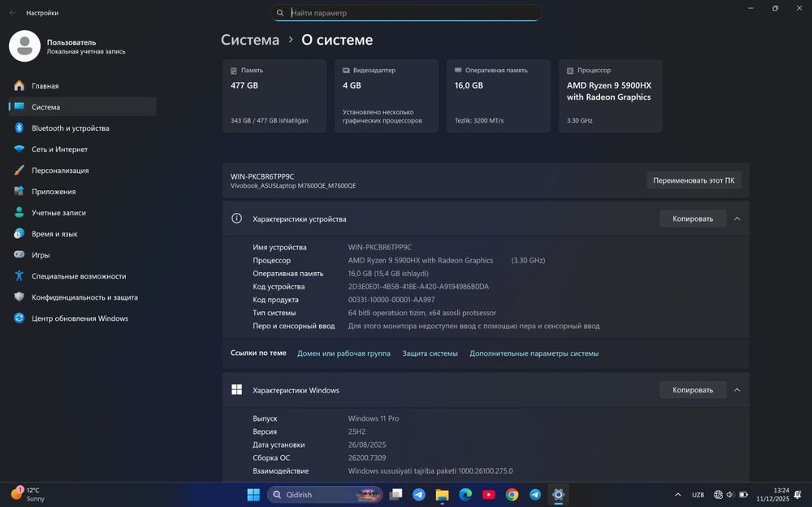Open the Домен или рабочая группа link

(343, 353)
